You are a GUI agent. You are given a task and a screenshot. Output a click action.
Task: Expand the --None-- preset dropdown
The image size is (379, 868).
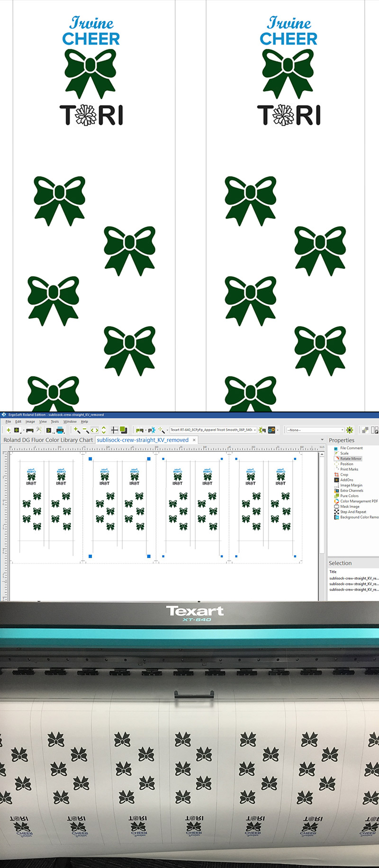[342, 430]
